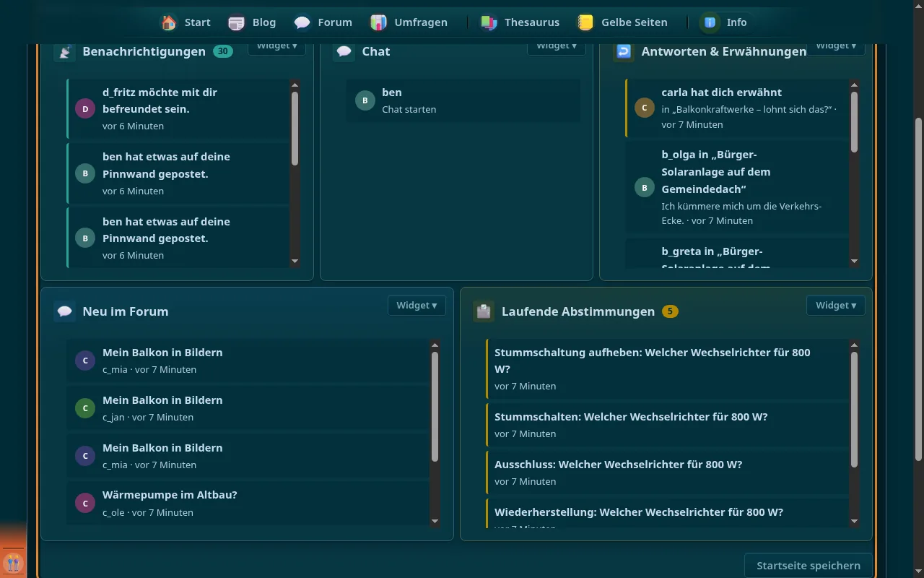
Task: Open Widget dropdown in Chat panel
Action: pos(556,46)
